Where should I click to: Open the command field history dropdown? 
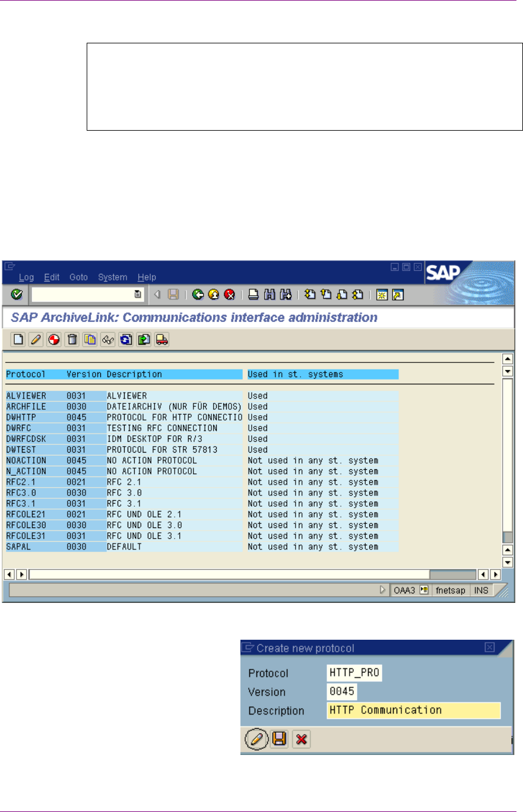[x=138, y=293]
